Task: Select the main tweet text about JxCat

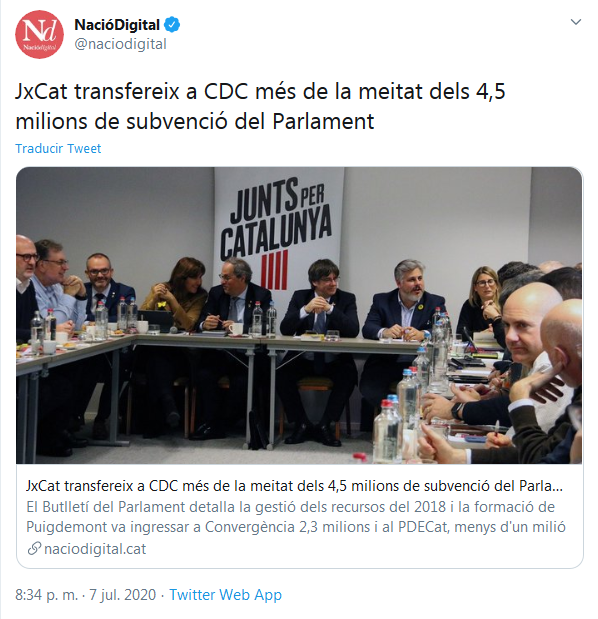Action: pos(260,106)
